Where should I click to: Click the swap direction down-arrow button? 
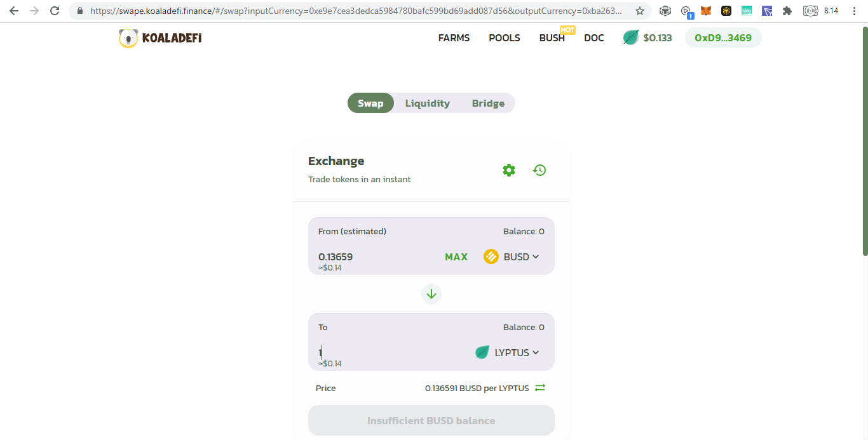[x=431, y=294]
